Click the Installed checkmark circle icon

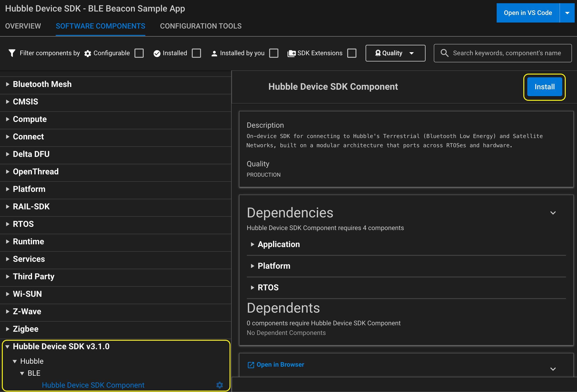point(157,53)
